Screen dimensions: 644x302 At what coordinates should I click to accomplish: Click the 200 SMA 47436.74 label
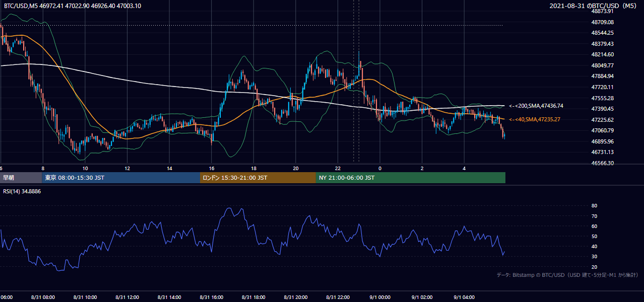pyautogui.click(x=536, y=106)
